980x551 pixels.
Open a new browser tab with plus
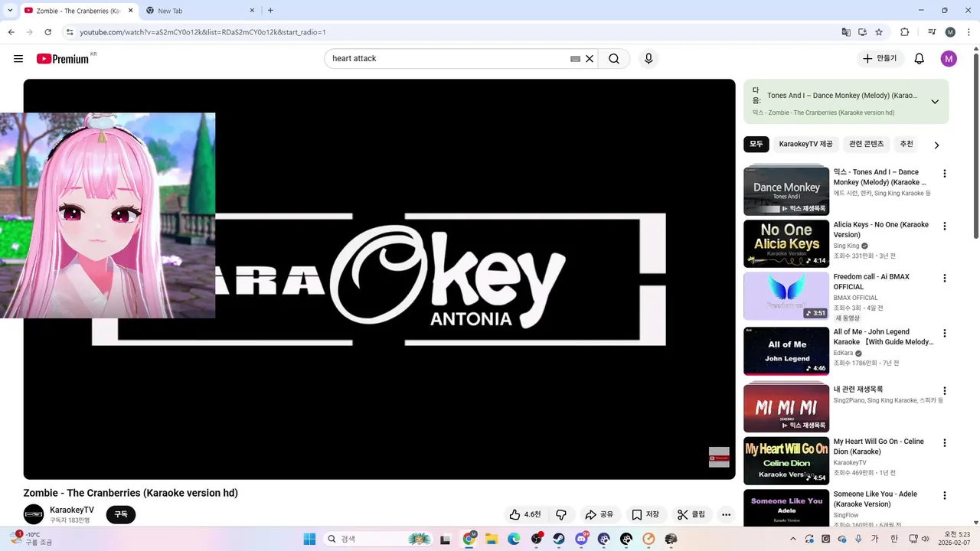pyautogui.click(x=270, y=11)
